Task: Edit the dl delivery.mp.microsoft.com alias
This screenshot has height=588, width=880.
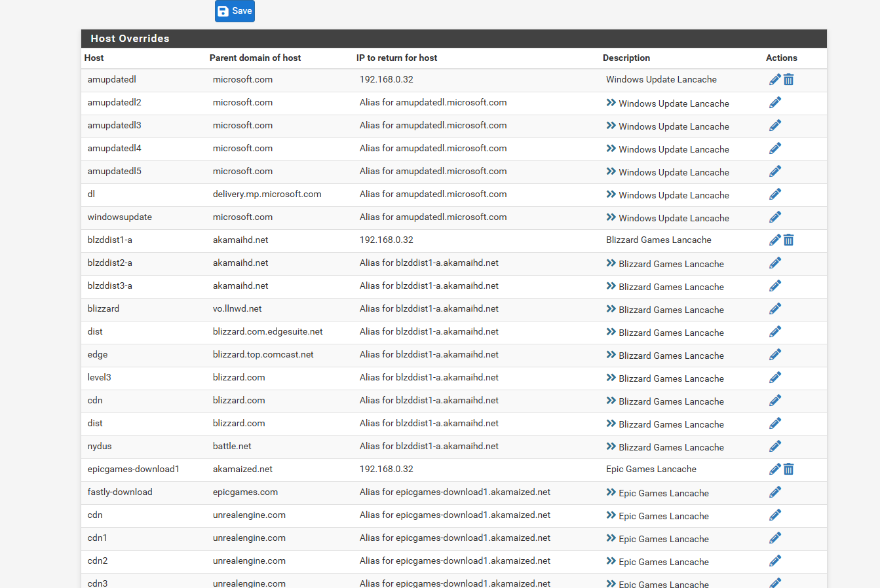Action: pos(775,194)
